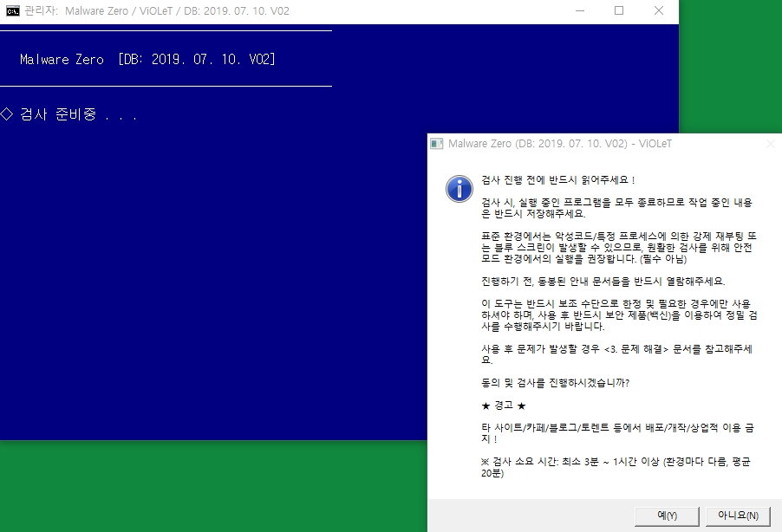Minimize the Malware Zero console window
Screen dimensions: 782x532
coord(579,10)
